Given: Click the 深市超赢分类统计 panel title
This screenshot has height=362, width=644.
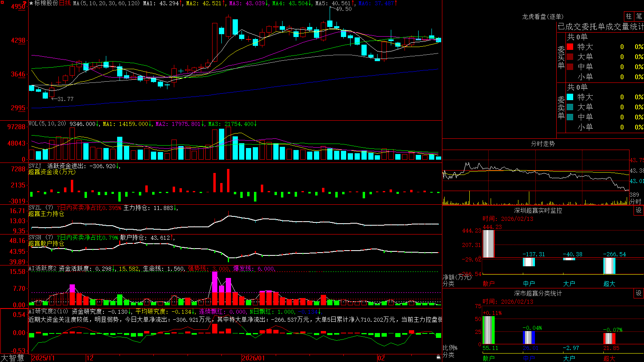Looking at the screenshot, I should [538, 293].
